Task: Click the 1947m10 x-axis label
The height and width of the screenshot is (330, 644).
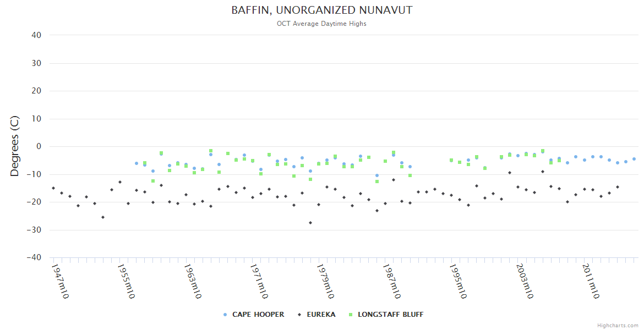Action: point(59,281)
